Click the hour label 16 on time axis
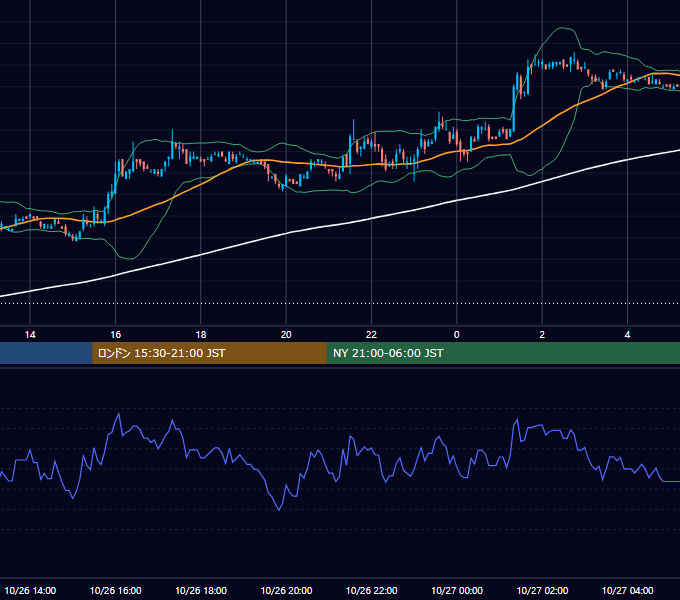Screen dimensions: 680x600 [115, 335]
